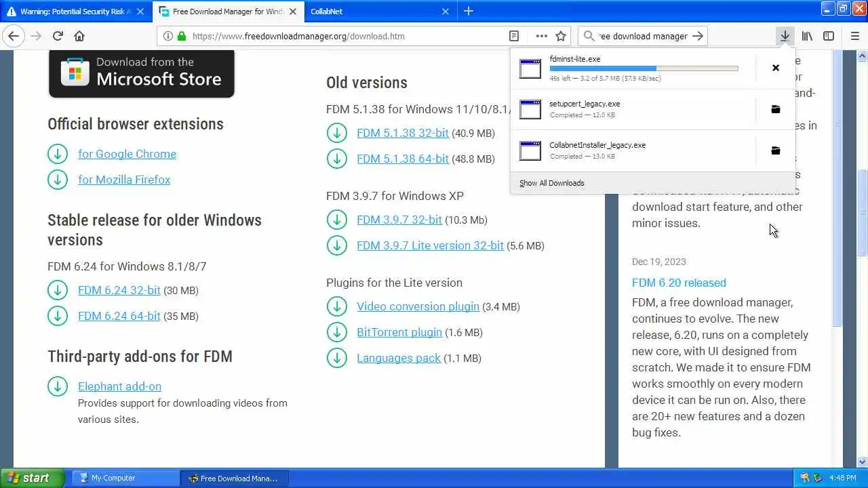The image size is (868, 488).
Task: Click download arrow icon beside for Google Chrome
Action: tap(58, 154)
